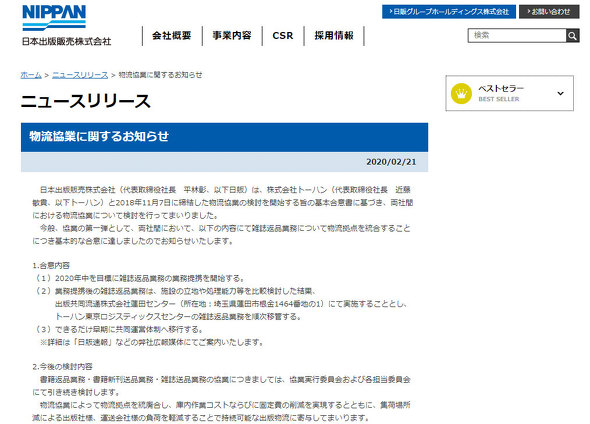Open the 採用情報 menu
Screen dimensions: 590x424
pyautogui.click(x=334, y=36)
